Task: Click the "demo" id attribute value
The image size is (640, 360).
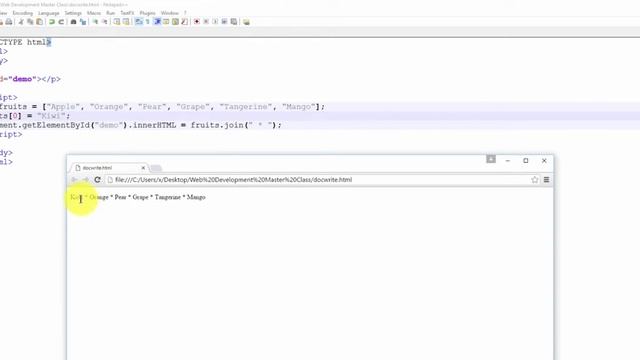Action: tap(22, 79)
